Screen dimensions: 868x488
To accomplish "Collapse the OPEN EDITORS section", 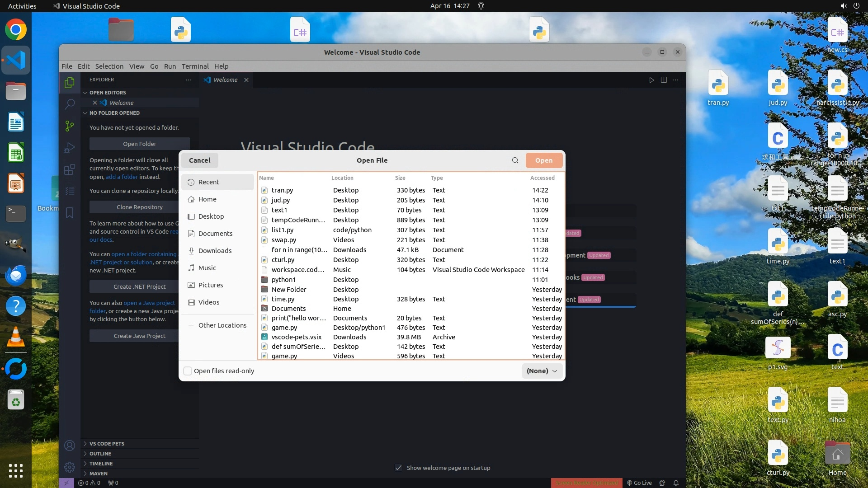I will pos(108,93).
